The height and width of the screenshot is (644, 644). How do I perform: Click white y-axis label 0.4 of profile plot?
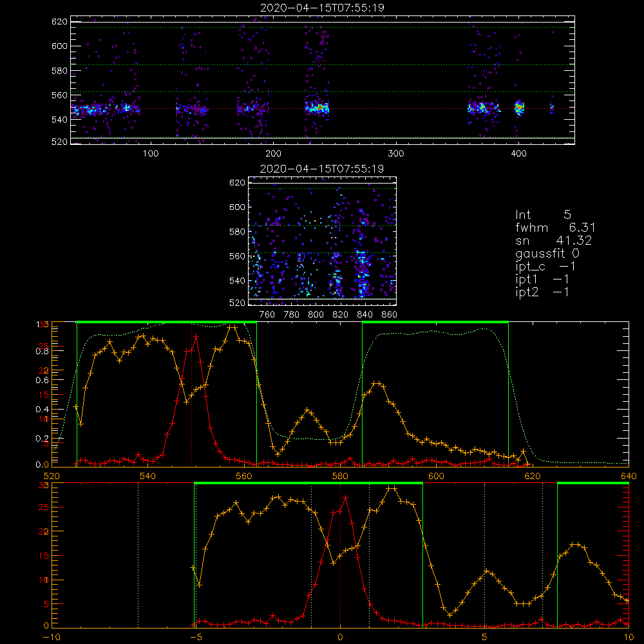42,409
